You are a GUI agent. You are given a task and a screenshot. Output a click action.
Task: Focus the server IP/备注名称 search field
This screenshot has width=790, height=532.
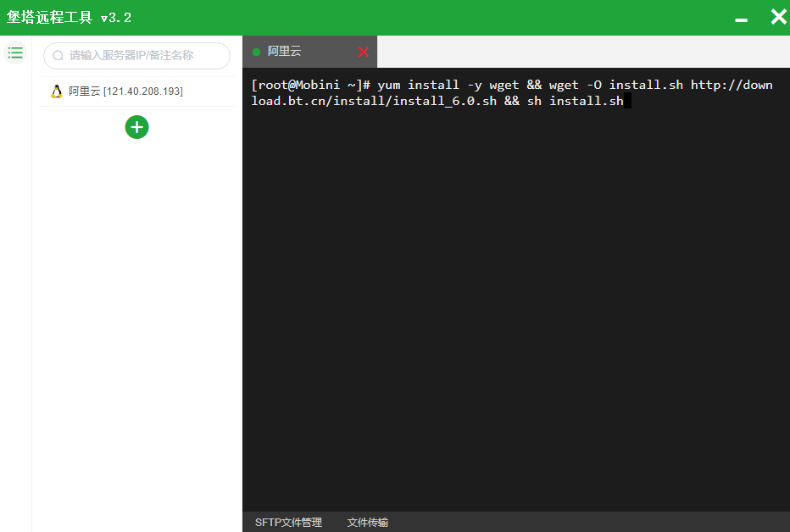coord(136,56)
